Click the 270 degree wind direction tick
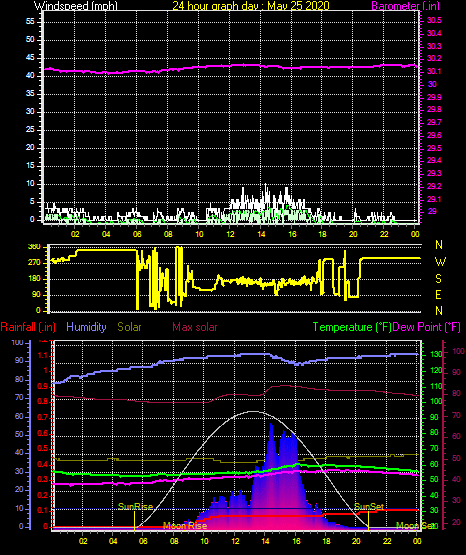The image size is (466, 555). click(34, 263)
